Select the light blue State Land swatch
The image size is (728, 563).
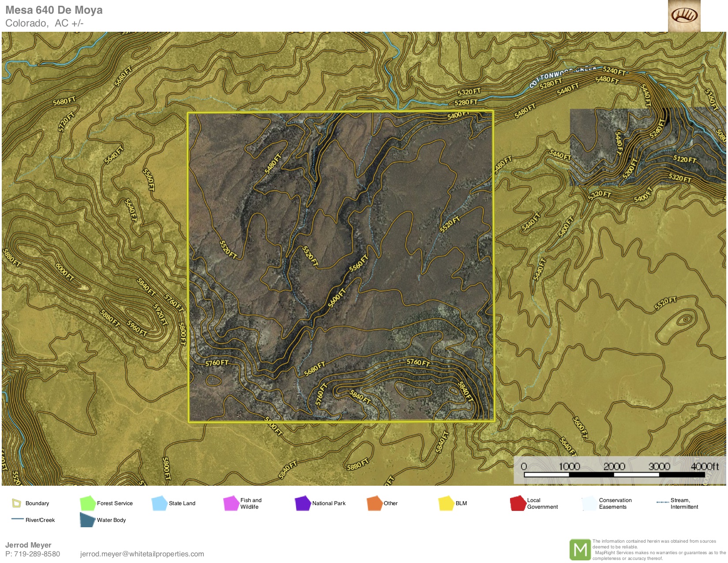(x=159, y=503)
